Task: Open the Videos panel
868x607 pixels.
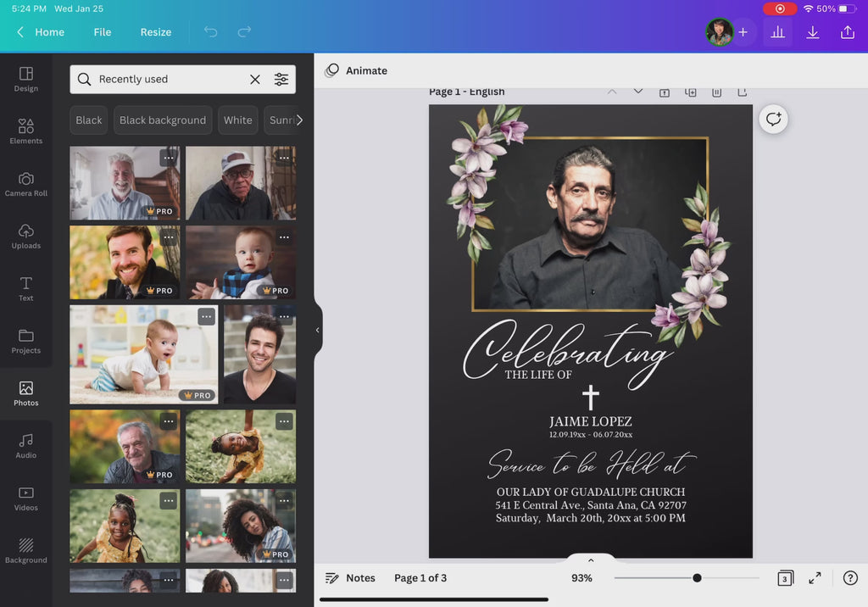Action: pyautogui.click(x=26, y=498)
